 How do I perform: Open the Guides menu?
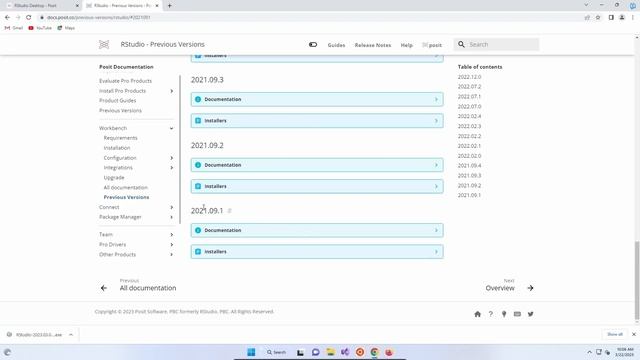tap(336, 45)
